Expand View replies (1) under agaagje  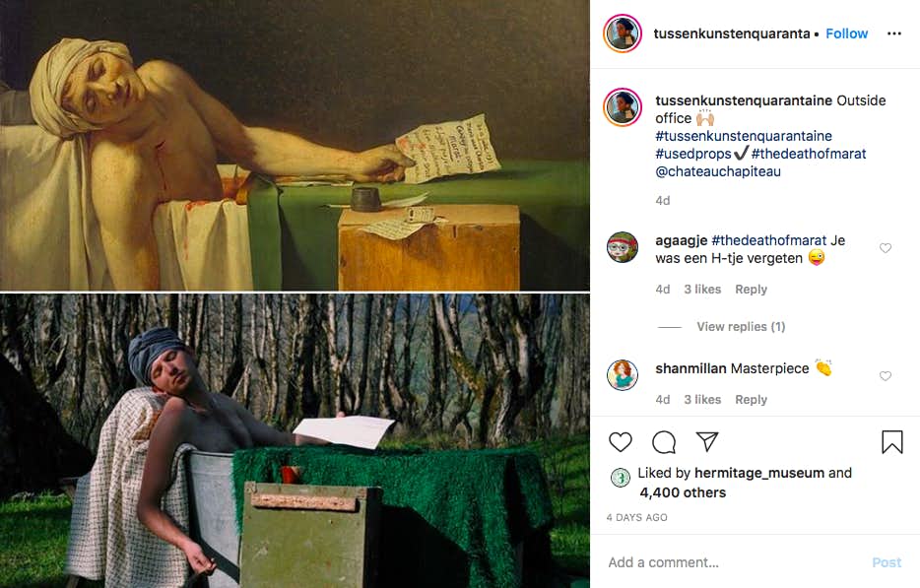click(x=740, y=327)
